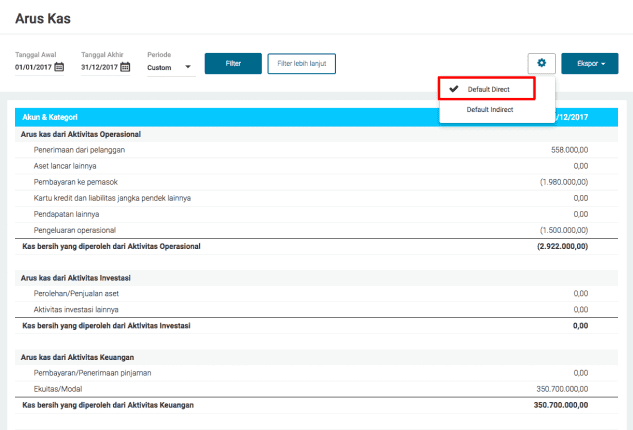Click Arus kas dari Aktivitas Keuangan heading
The image size is (633, 430).
point(77,357)
